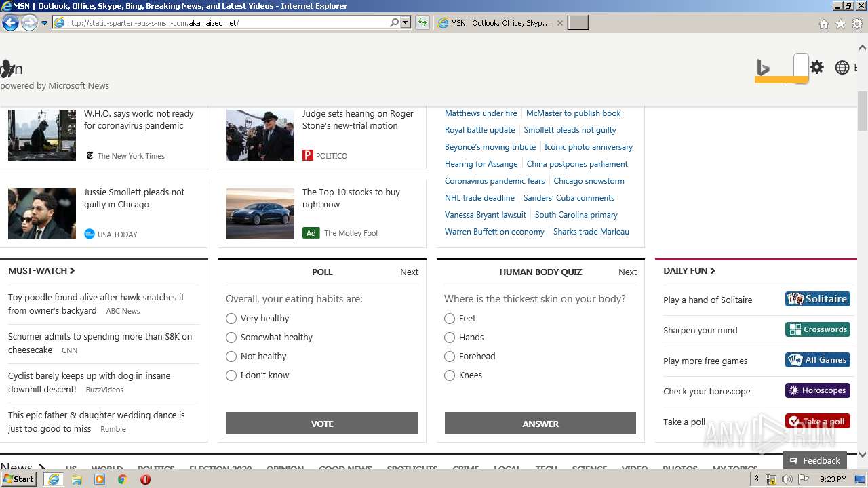
Task: Go to Next poll question
Action: pyautogui.click(x=409, y=272)
